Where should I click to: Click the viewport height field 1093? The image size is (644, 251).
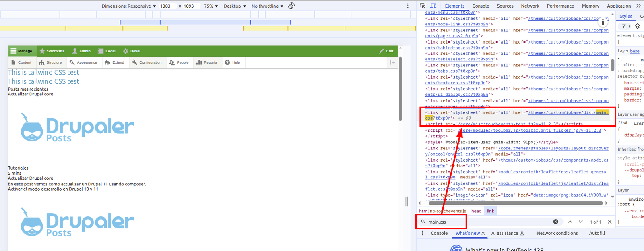point(190,6)
